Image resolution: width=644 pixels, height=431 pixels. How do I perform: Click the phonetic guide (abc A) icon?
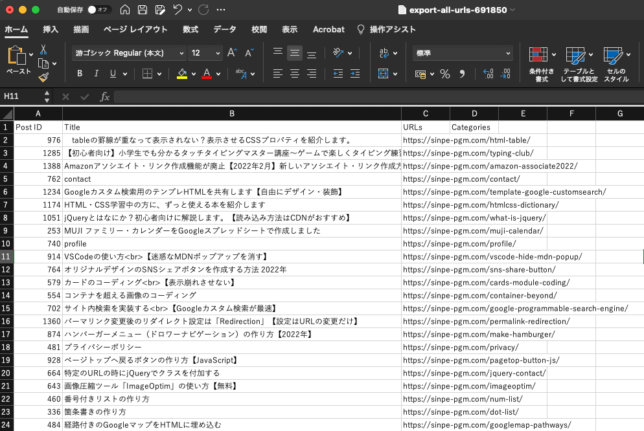pos(241,74)
